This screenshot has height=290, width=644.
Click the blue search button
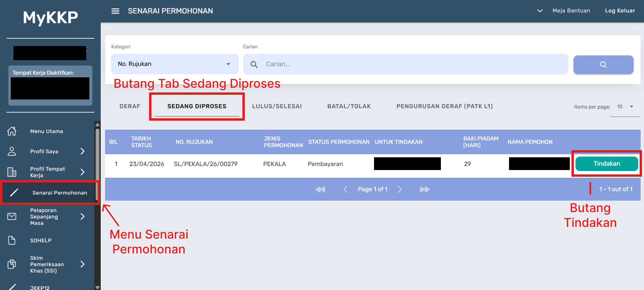(x=603, y=65)
